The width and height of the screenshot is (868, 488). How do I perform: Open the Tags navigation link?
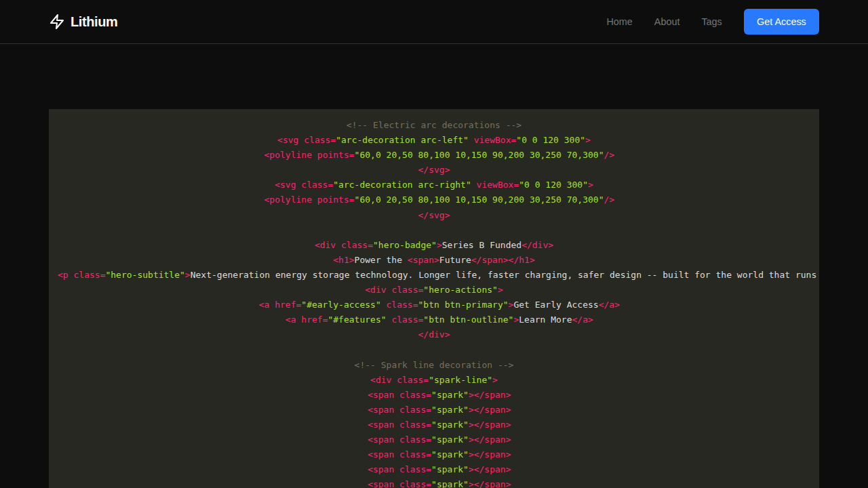pos(711,22)
